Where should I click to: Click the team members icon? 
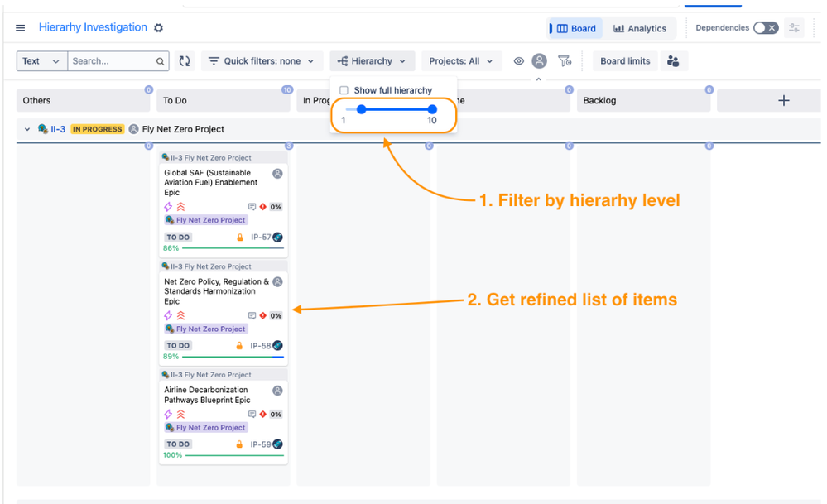(x=673, y=61)
